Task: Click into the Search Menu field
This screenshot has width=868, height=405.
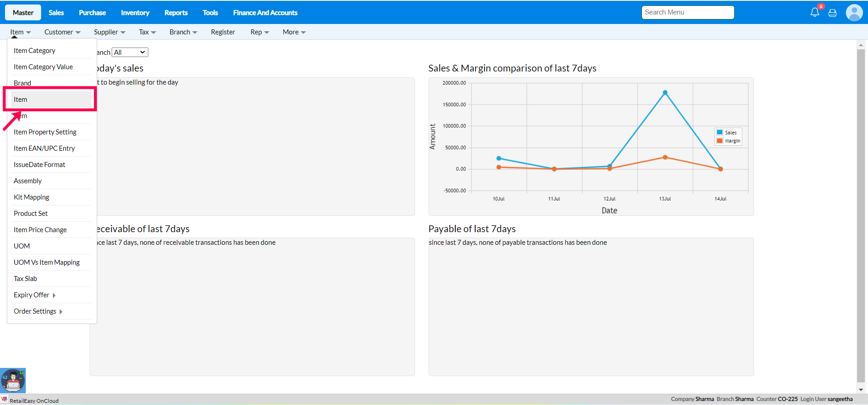Action: (x=687, y=13)
